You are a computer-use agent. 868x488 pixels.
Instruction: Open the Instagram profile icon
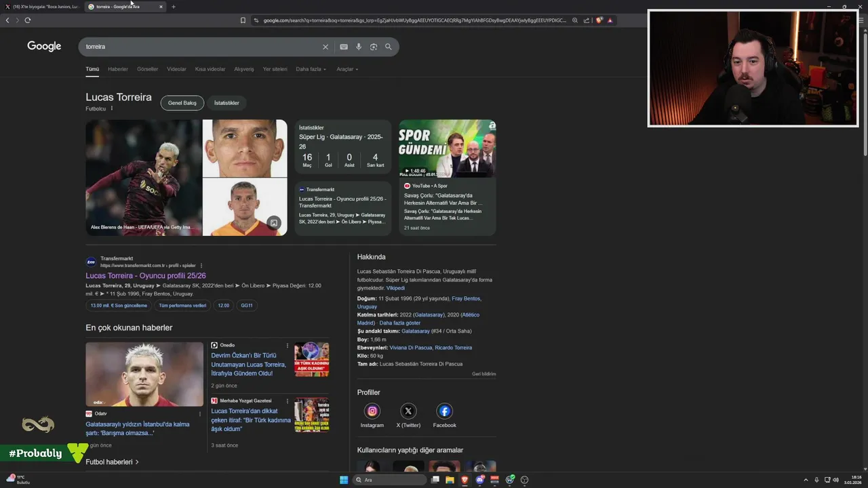pyautogui.click(x=372, y=411)
